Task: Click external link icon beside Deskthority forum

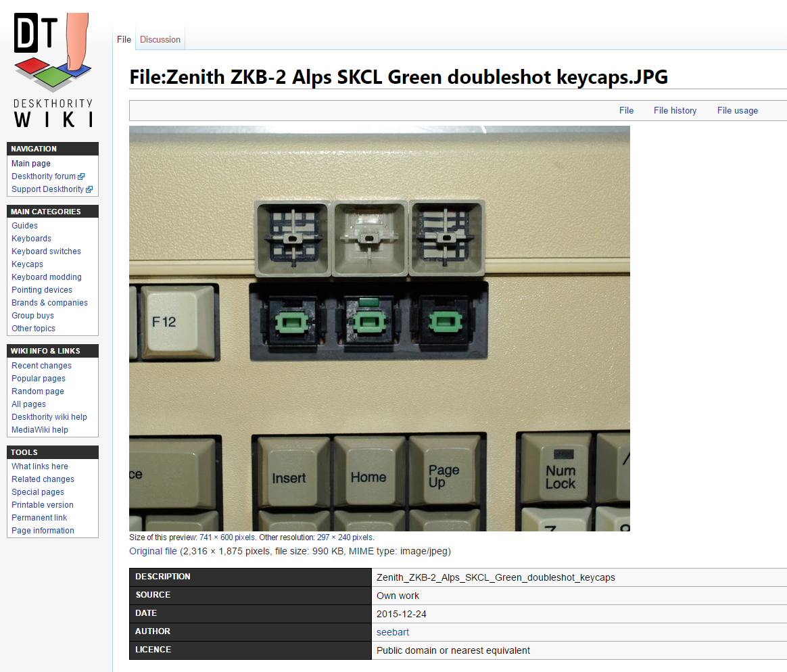Action: coord(82,176)
